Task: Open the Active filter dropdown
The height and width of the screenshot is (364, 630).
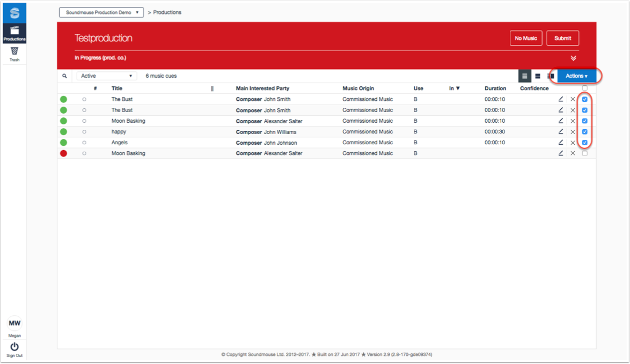Action: pos(106,76)
